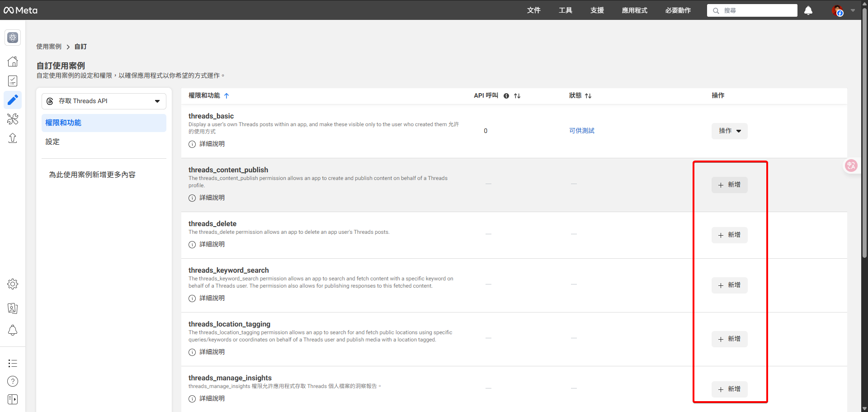Screen dimensions: 868x412
Task: Open the app tools wrench icon in sidebar
Action: tap(13, 119)
